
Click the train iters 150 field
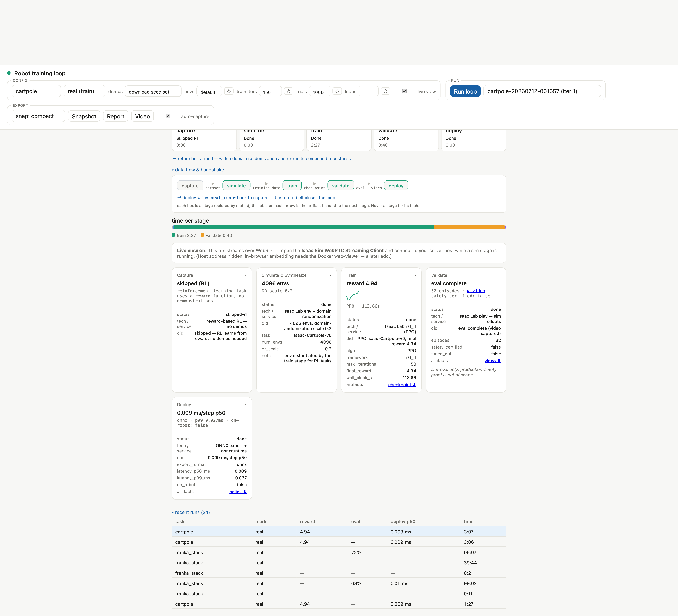coord(270,91)
